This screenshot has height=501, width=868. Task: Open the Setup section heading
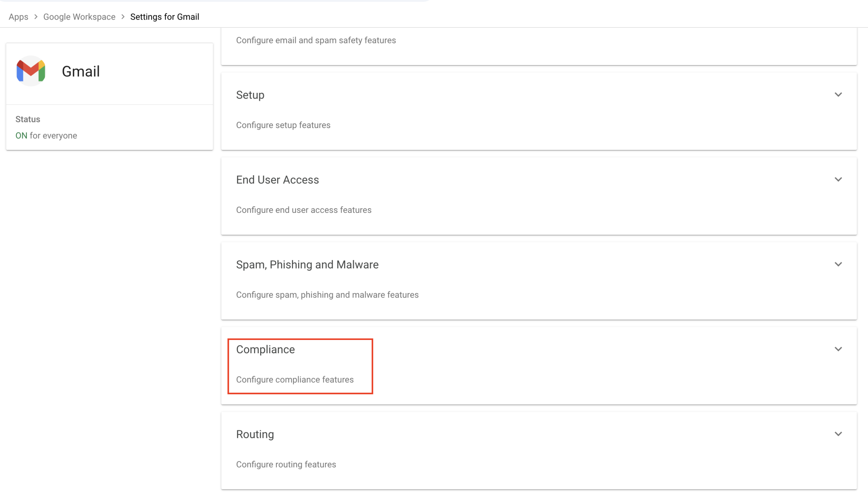click(250, 95)
